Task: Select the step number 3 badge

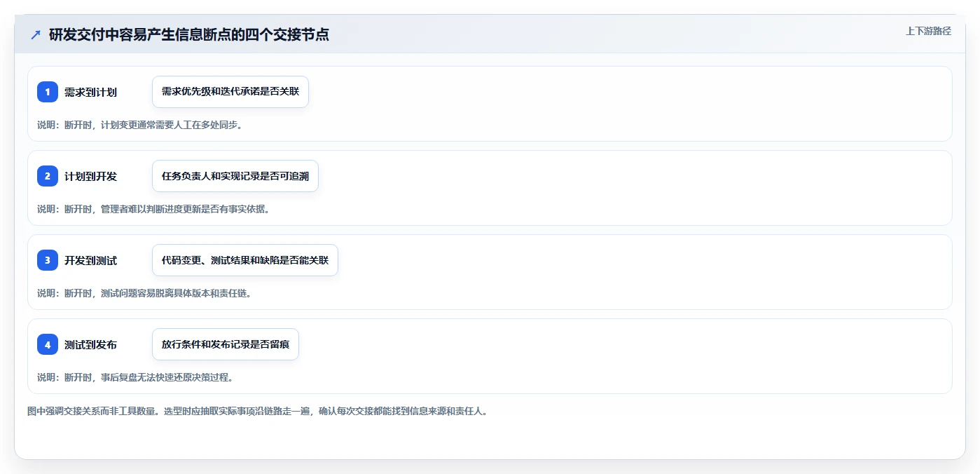Action: (48, 260)
